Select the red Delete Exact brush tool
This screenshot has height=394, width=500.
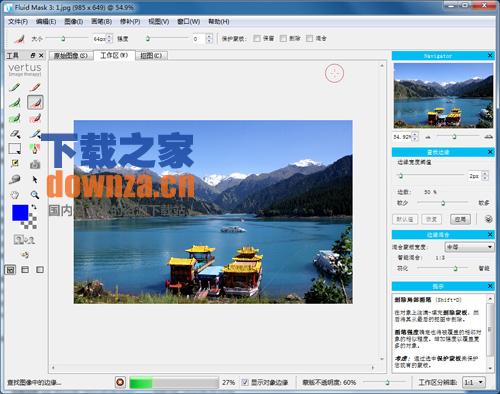(35, 87)
